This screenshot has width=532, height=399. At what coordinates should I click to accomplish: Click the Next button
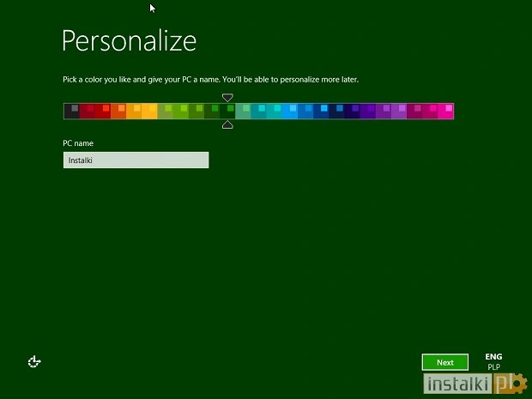pos(445,362)
